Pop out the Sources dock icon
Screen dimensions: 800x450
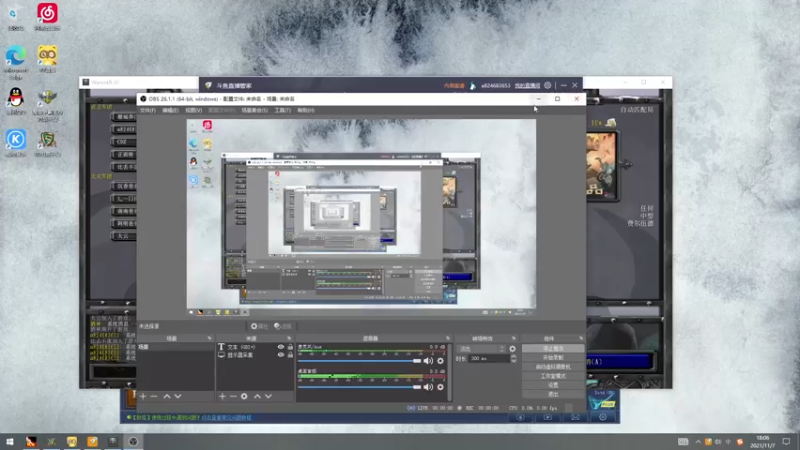coord(289,338)
